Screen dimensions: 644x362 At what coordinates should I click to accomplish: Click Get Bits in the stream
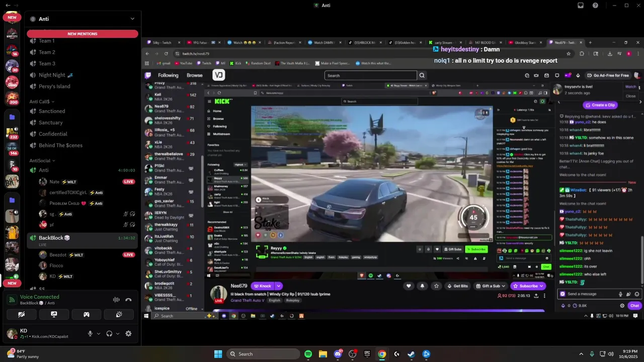coord(458,286)
